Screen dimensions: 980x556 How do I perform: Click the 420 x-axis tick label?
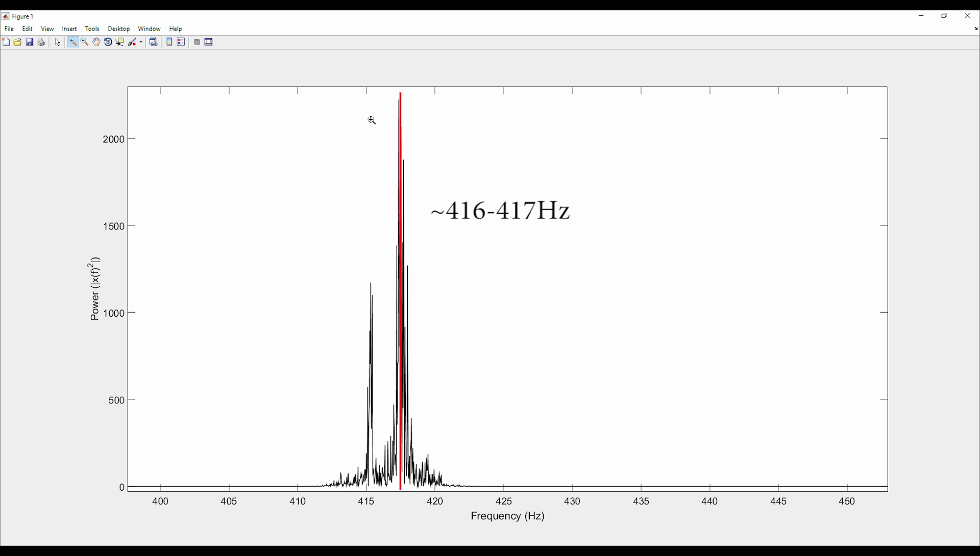(x=435, y=501)
